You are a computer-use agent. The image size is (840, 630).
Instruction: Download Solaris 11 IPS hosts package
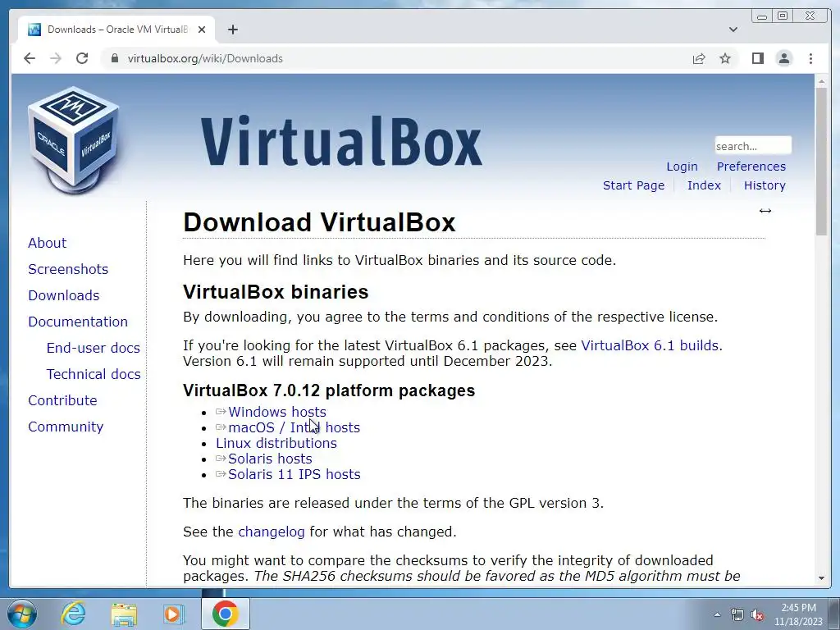(x=294, y=474)
